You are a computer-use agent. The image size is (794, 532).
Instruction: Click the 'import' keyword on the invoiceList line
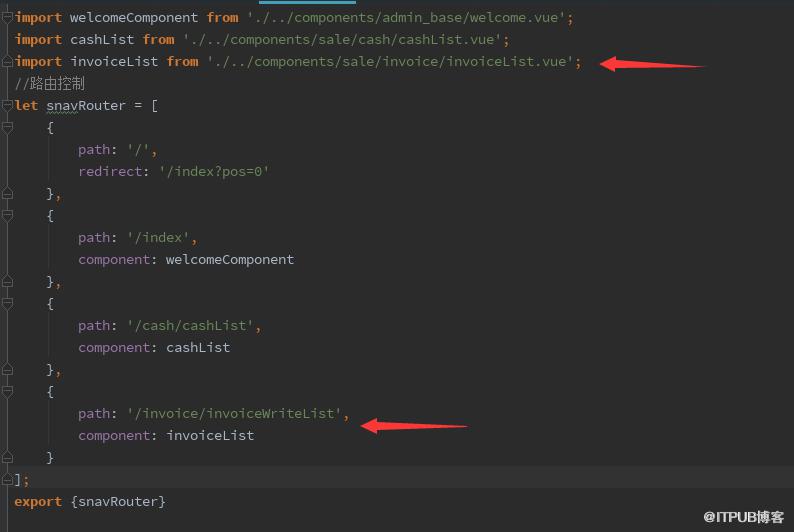click(38, 62)
